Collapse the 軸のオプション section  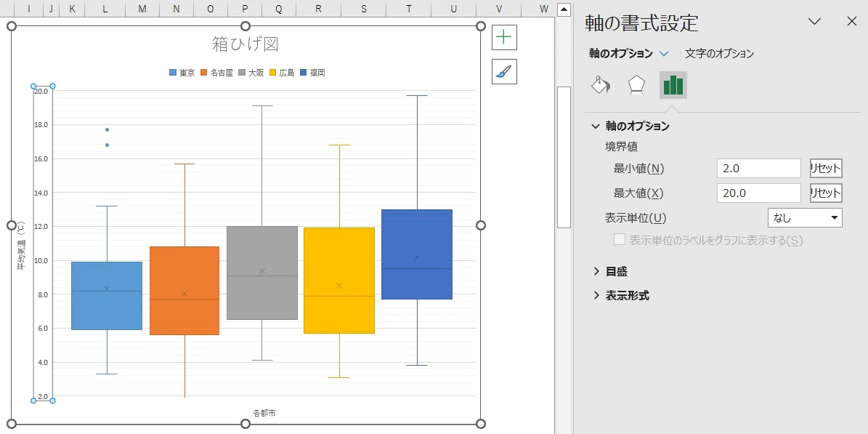(596, 126)
